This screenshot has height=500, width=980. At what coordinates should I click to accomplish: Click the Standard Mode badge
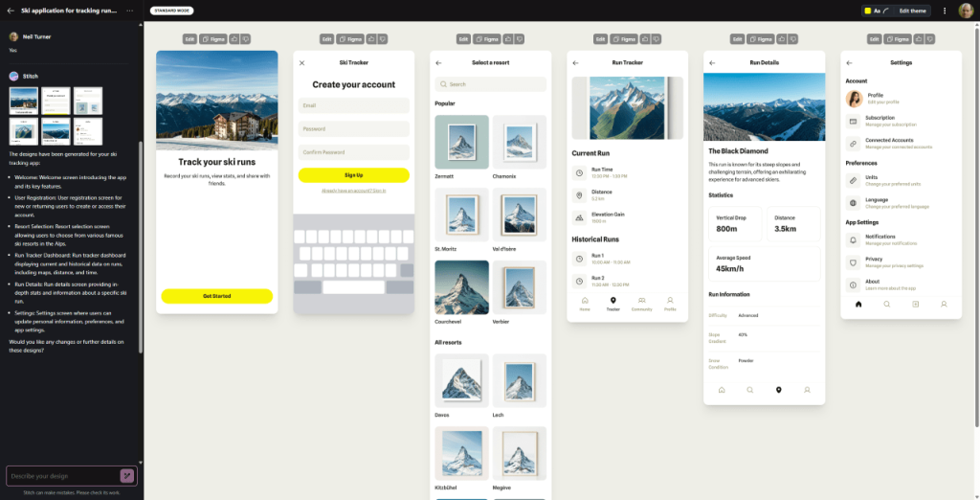click(x=172, y=11)
